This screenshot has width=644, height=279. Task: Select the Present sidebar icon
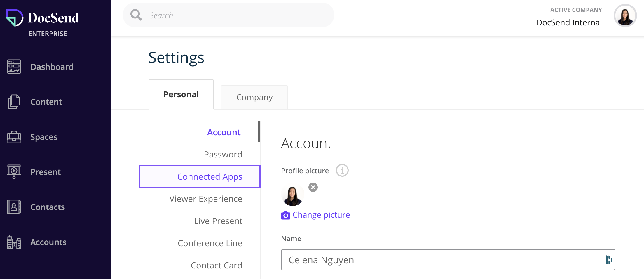(x=14, y=172)
